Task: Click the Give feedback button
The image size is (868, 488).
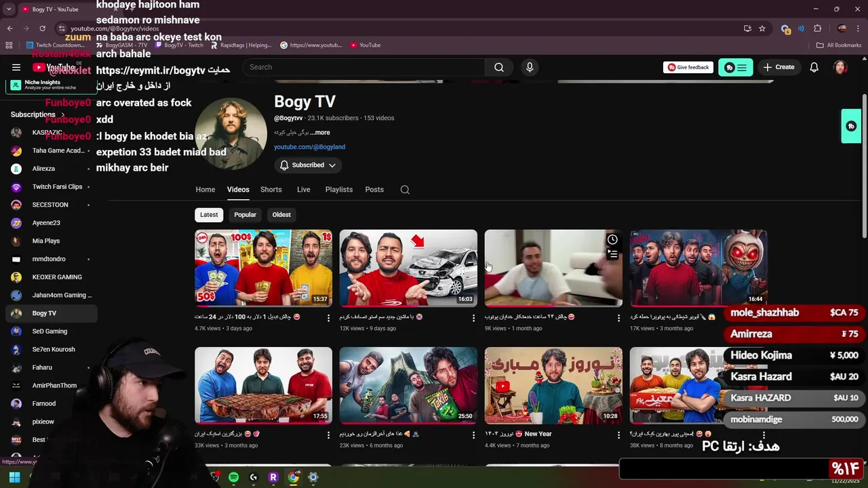Action: tap(688, 67)
